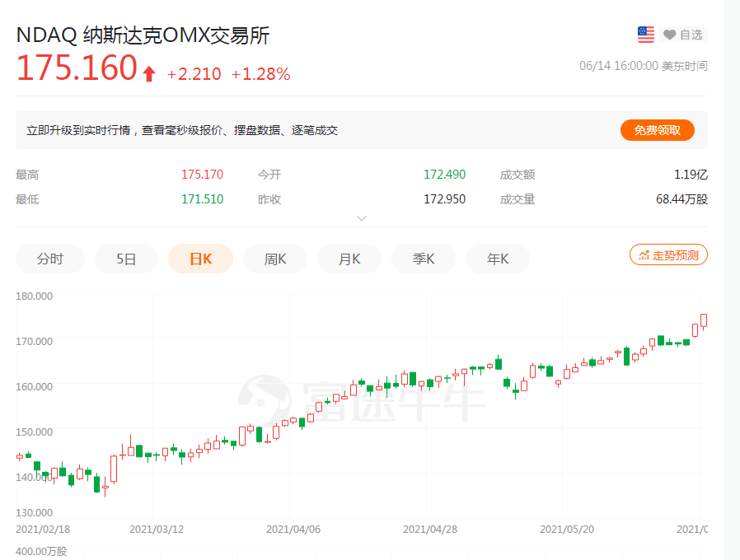Click the current price 175.160
The height and width of the screenshot is (560, 740).
77,68
